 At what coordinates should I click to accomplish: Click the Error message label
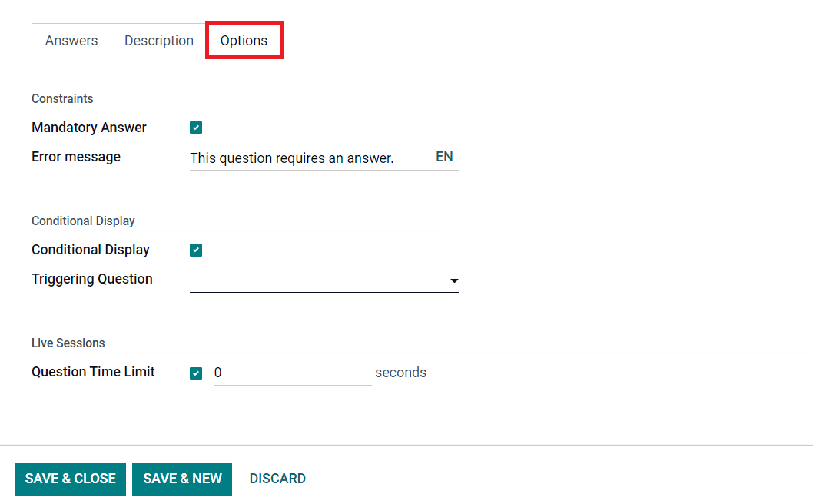[76, 157]
